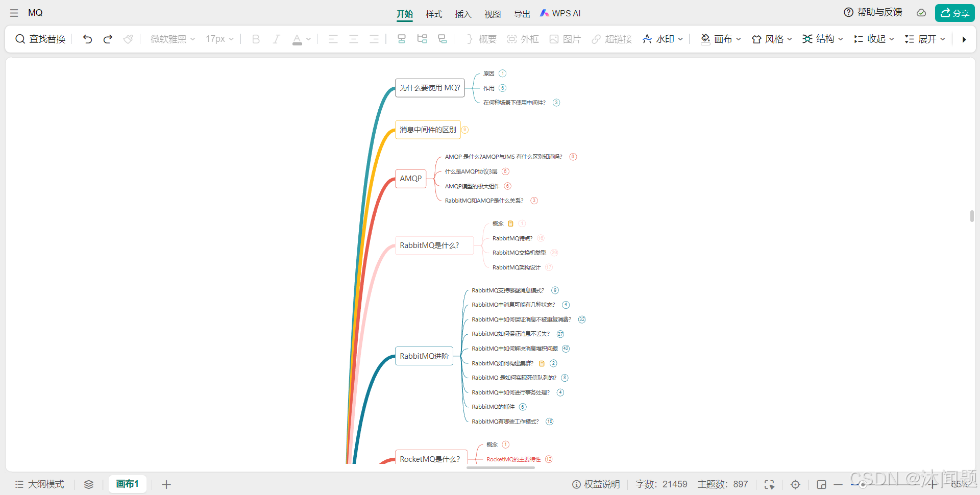Expand the 作用 subtopic count badge

pos(503,88)
